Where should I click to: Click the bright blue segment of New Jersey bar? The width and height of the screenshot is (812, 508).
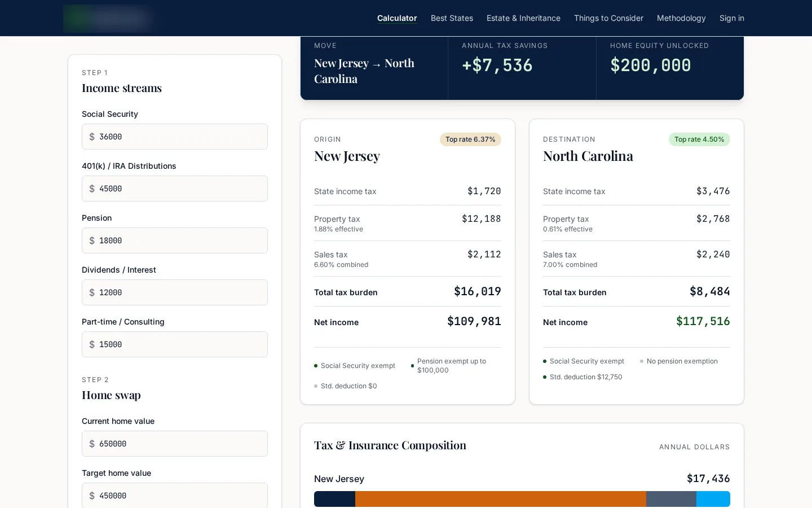coord(713,499)
